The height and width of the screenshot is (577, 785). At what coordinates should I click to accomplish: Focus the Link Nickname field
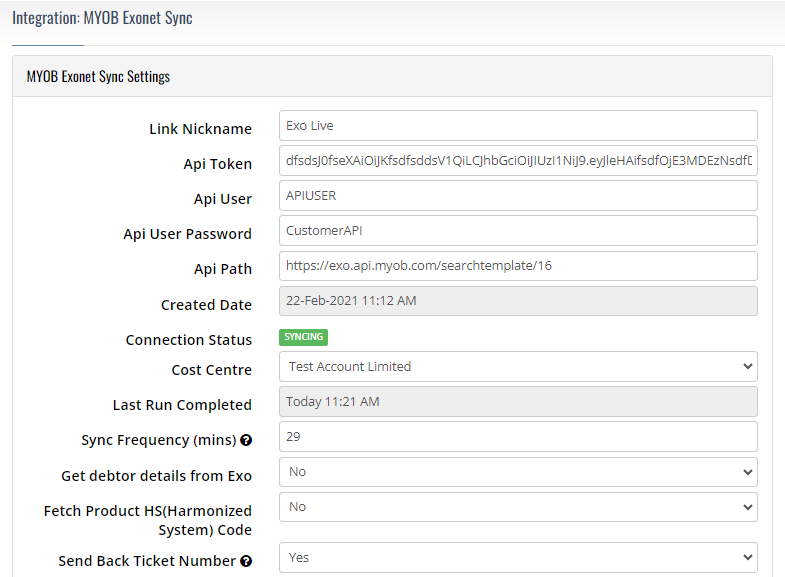(518, 126)
